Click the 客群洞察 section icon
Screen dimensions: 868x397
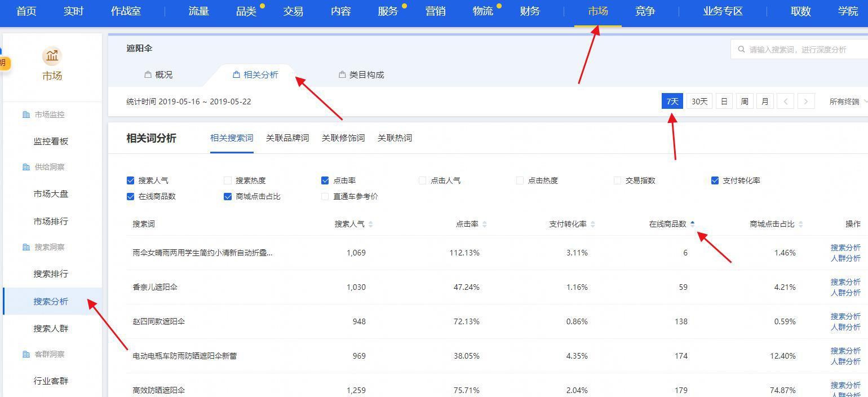pyautogui.click(x=26, y=354)
